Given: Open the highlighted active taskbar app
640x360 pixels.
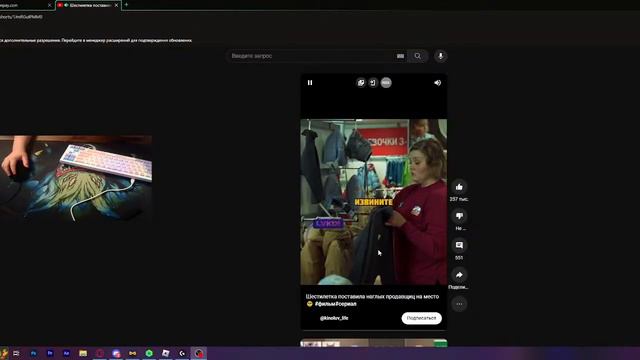Looking at the screenshot, I should tap(199, 353).
